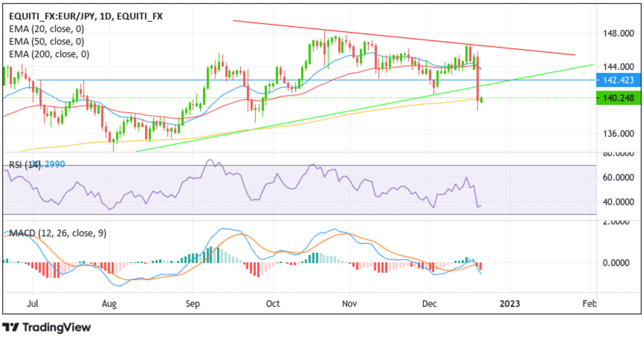Image resolution: width=644 pixels, height=345 pixels.
Task: Click the Jul label on time axis
Action: click(33, 304)
